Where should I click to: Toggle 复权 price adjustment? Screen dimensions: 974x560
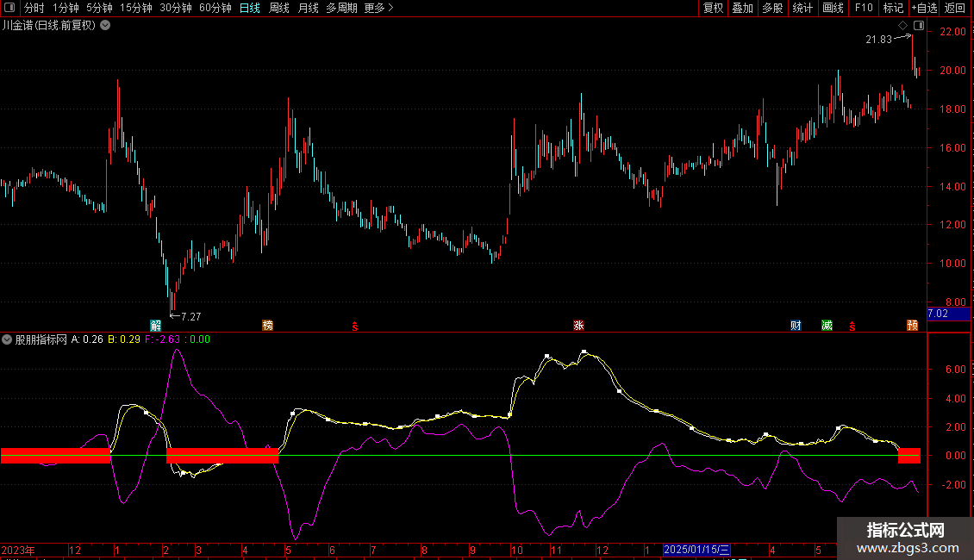click(x=713, y=8)
